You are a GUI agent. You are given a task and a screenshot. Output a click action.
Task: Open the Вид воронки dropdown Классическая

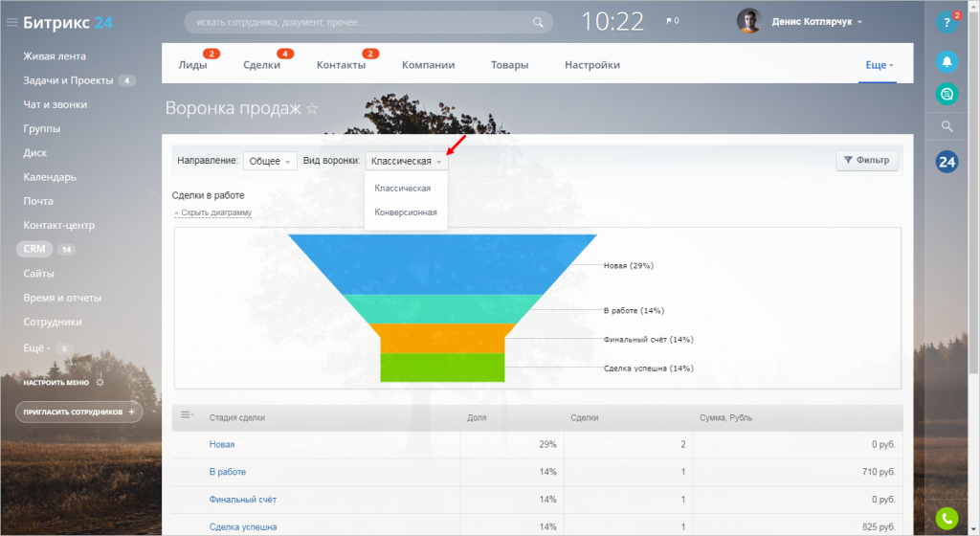[x=406, y=161]
